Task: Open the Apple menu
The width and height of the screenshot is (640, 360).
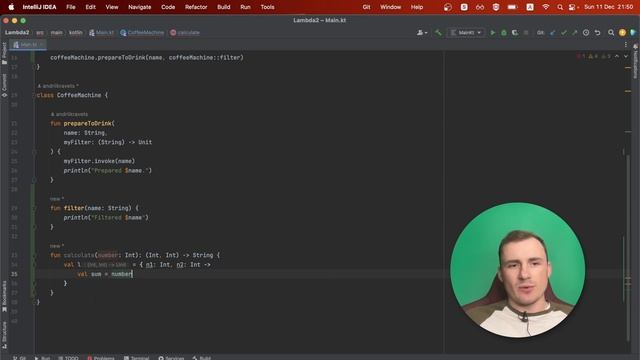Action: coord(11,7)
